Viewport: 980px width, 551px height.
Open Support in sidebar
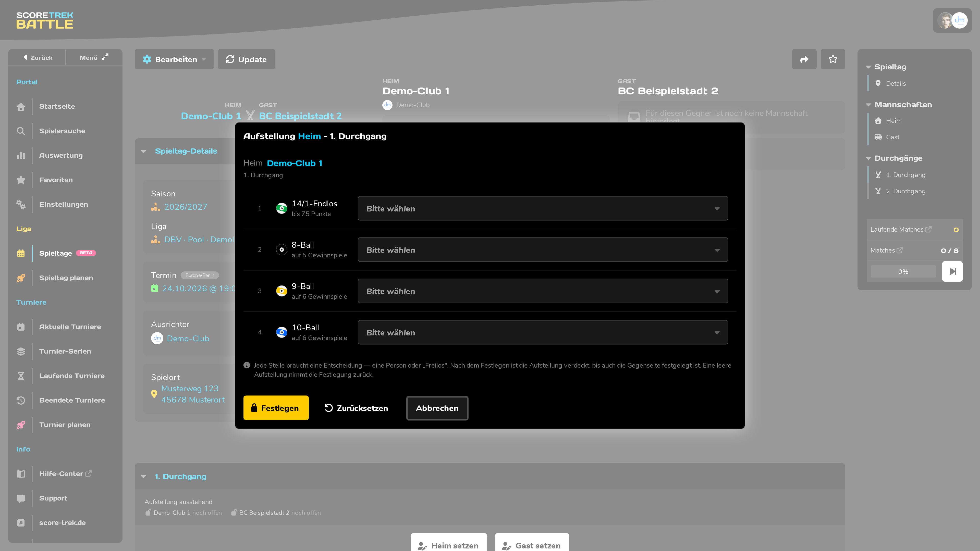[x=53, y=498]
